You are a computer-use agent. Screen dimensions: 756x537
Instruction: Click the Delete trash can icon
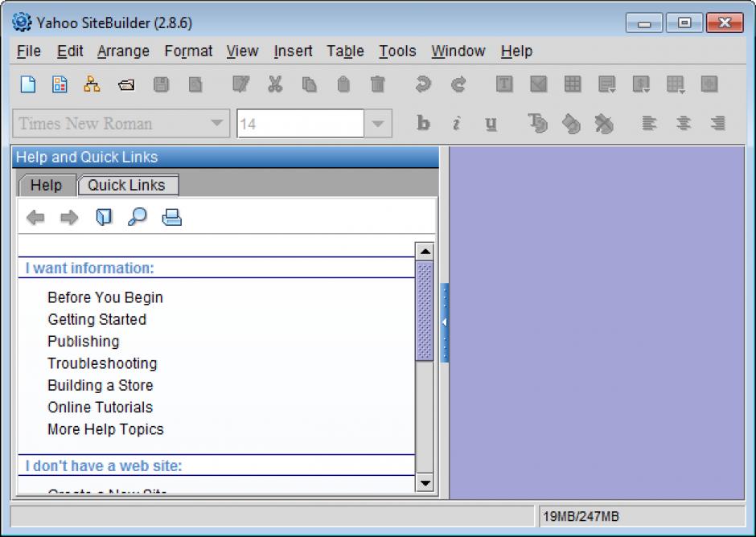point(377,84)
